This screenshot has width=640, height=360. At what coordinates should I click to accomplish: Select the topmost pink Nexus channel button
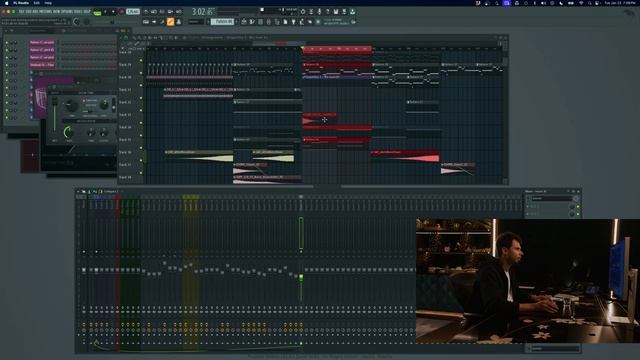[42, 42]
